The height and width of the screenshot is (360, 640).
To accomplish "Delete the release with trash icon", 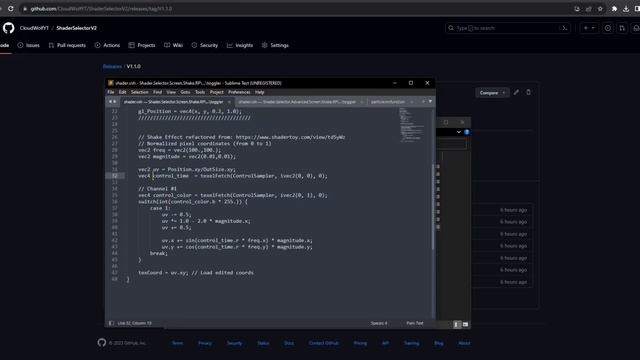I will coord(529,92).
